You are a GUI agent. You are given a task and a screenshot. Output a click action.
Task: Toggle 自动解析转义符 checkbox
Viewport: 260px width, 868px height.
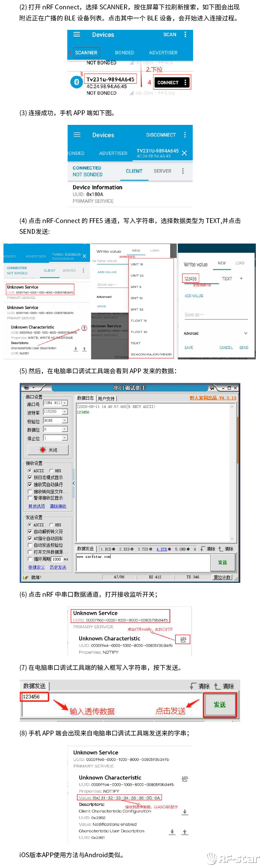30,531
